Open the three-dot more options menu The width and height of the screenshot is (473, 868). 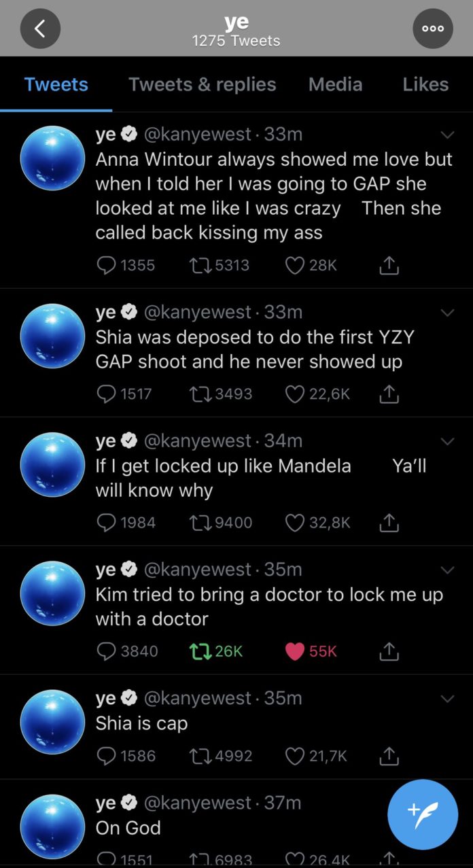click(x=433, y=29)
